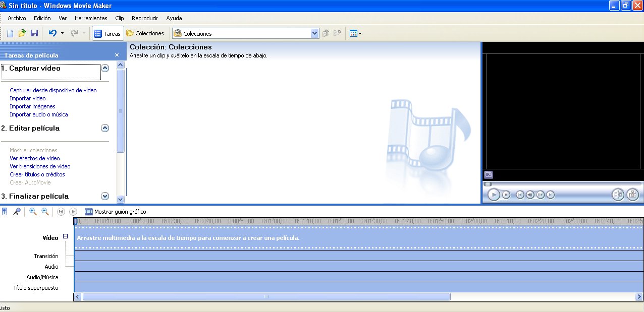
Task: Zoom in the timeline with magnifier plus
Action: (x=33, y=212)
